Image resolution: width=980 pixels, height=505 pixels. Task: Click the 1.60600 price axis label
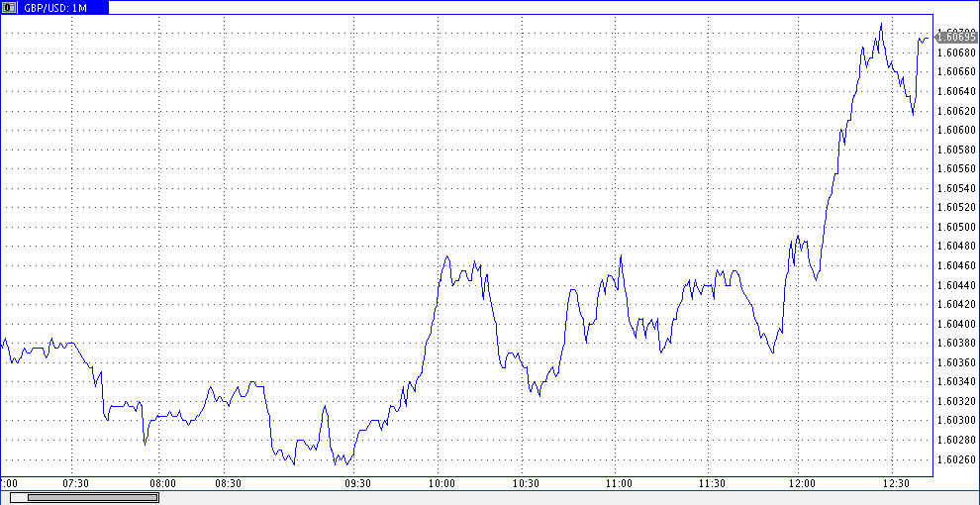click(957, 130)
